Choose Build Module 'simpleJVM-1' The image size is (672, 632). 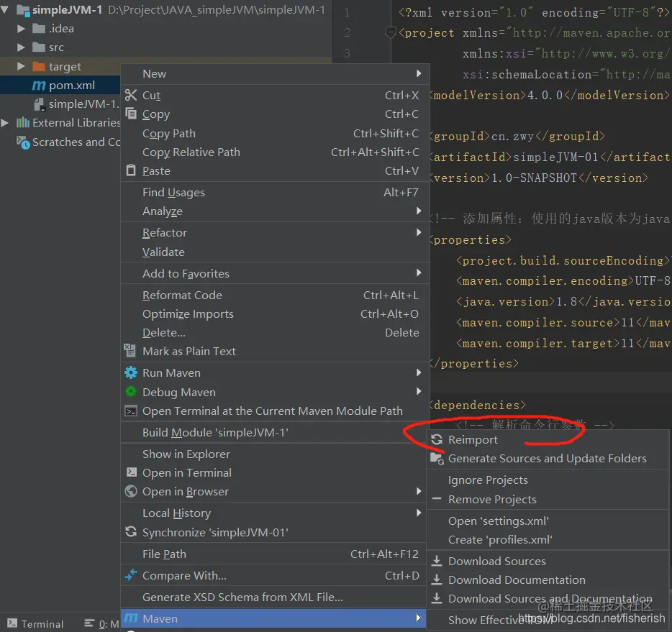(275, 432)
